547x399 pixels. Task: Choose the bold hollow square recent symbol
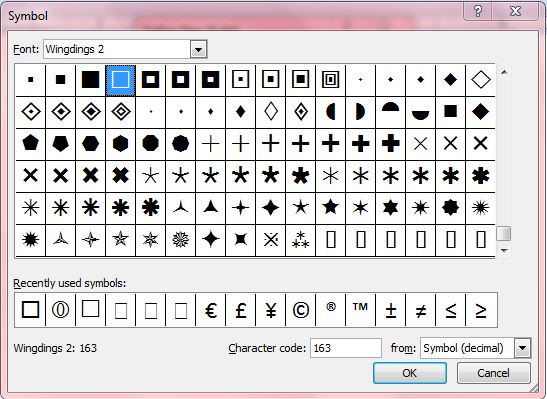[x=30, y=310]
